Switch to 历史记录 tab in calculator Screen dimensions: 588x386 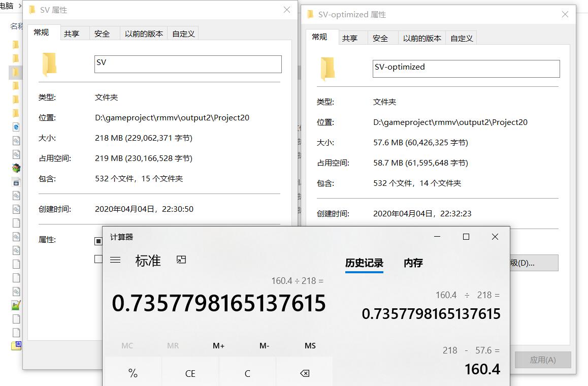(364, 263)
